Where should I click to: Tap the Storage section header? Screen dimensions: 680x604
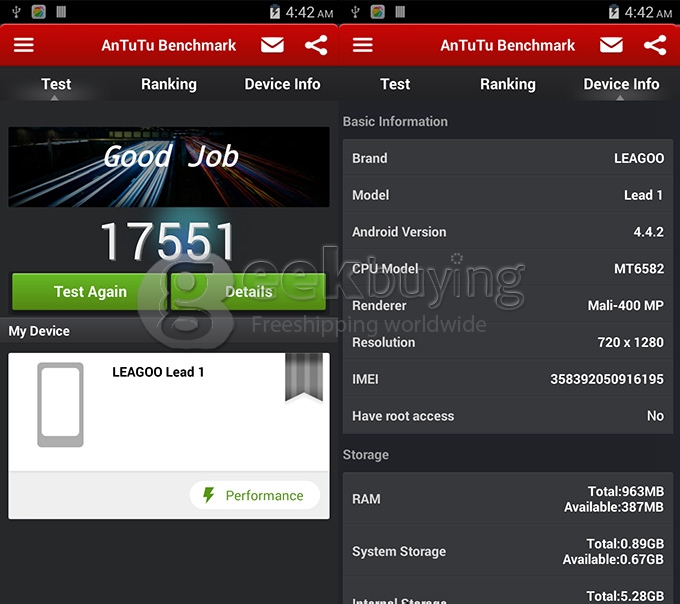tap(366, 454)
